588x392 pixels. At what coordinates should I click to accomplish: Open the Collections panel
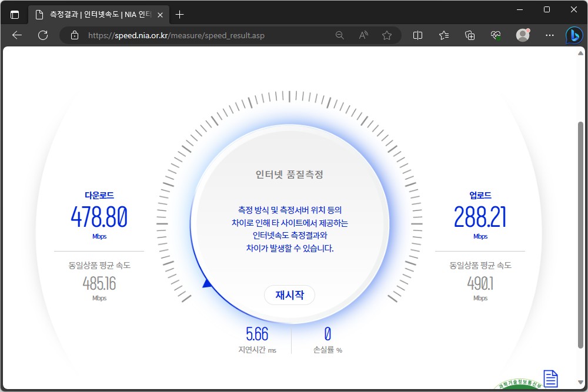[470, 36]
